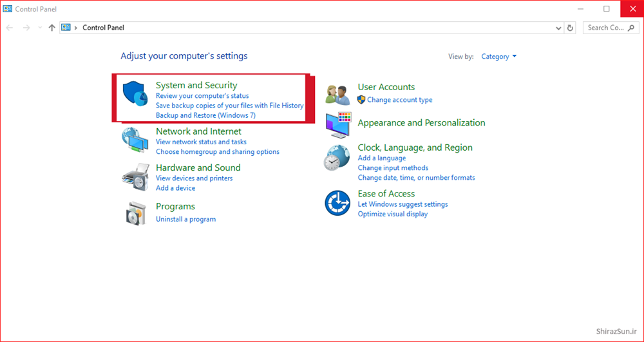The height and width of the screenshot is (342, 644).
Task: Click the Clock, Language, and Region icon
Action: point(337,158)
